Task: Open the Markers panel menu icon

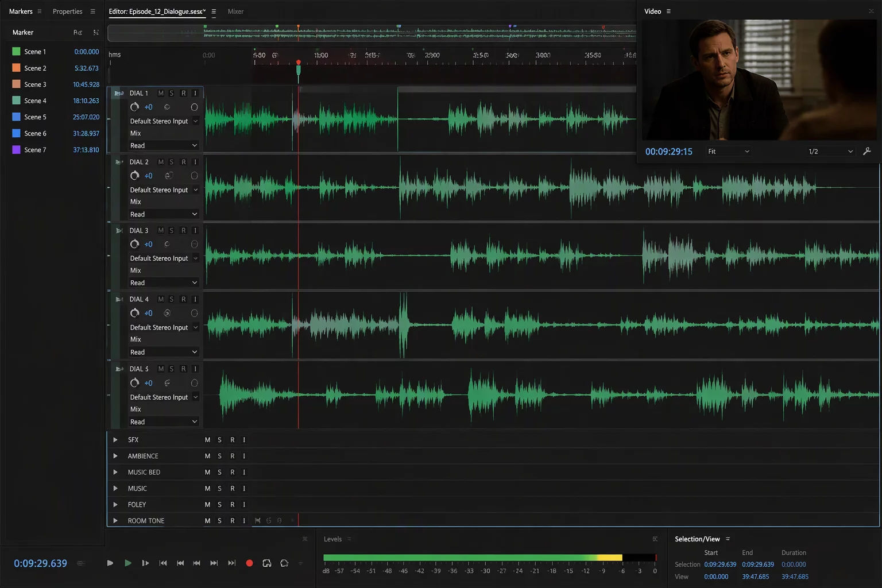Action: 40,11
